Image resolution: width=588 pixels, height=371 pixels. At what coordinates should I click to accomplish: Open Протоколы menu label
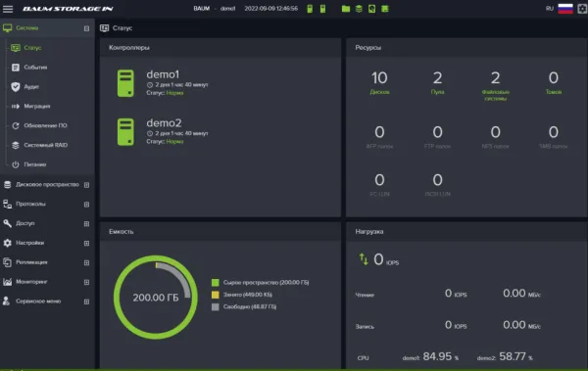pos(30,205)
